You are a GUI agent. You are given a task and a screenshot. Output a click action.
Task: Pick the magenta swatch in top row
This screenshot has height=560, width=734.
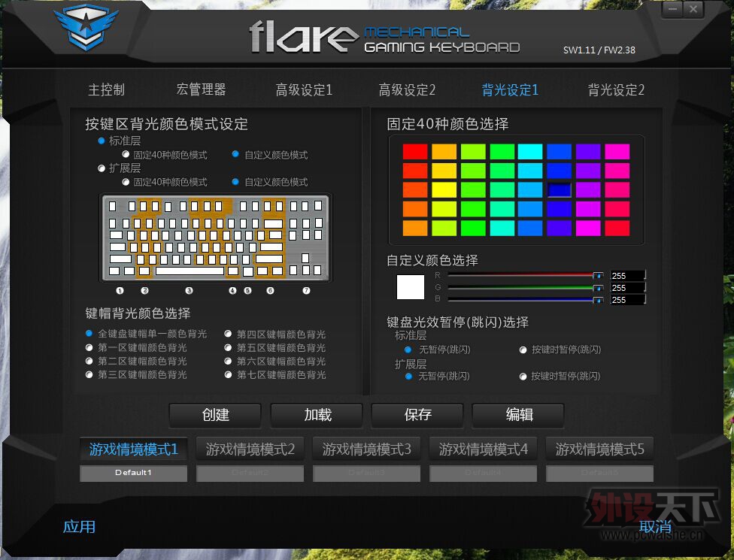pos(617,152)
